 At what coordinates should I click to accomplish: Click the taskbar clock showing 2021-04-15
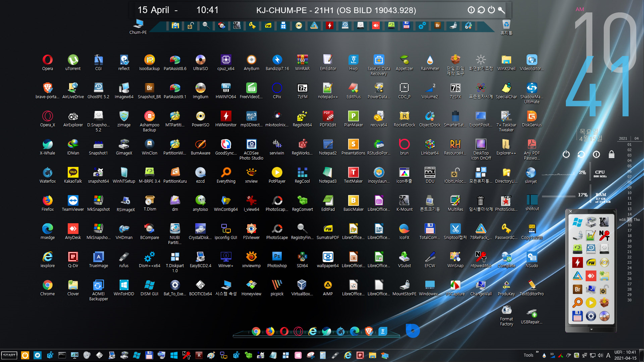tap(625, 355)
